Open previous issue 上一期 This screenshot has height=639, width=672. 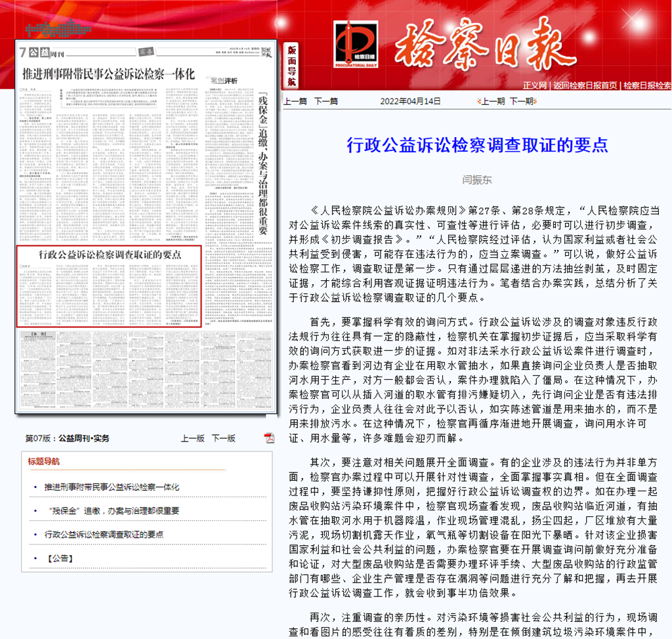click(x=493, y=101)
